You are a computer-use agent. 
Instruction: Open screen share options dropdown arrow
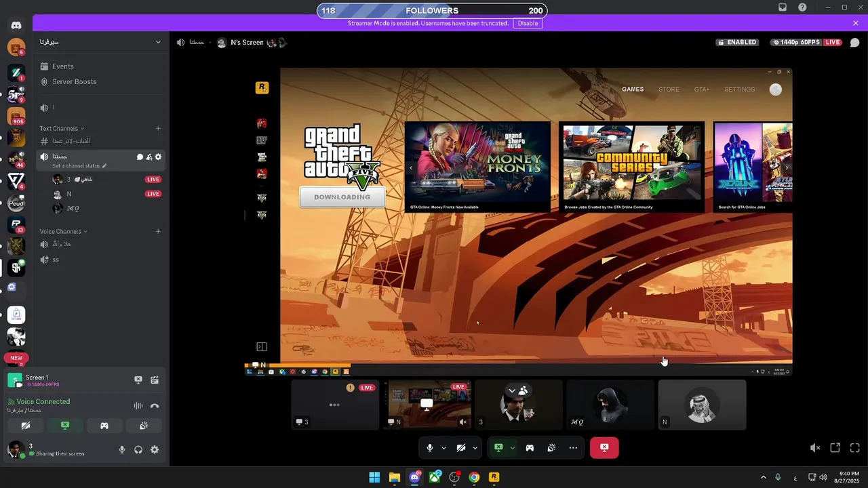tap(513, 447)
